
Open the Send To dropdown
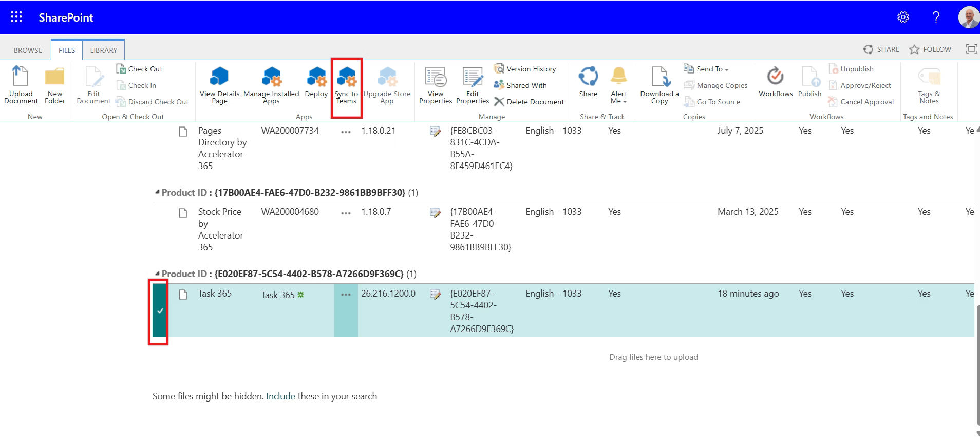(x=706, y=69)
